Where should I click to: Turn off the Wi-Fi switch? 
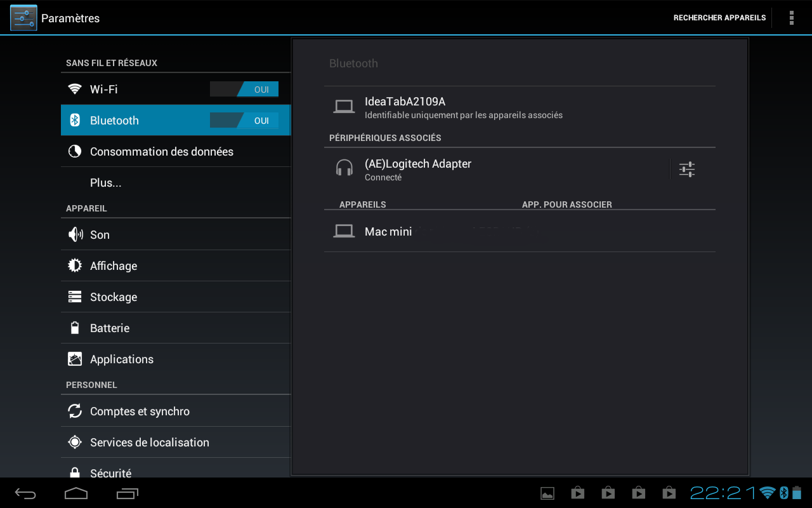tap(244, 90)
